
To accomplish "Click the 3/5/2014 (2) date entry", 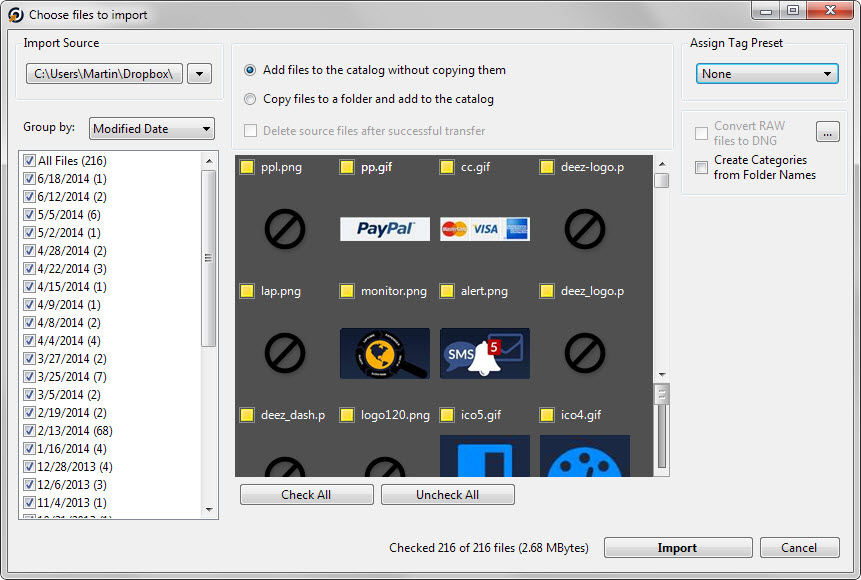I will 69,394.
